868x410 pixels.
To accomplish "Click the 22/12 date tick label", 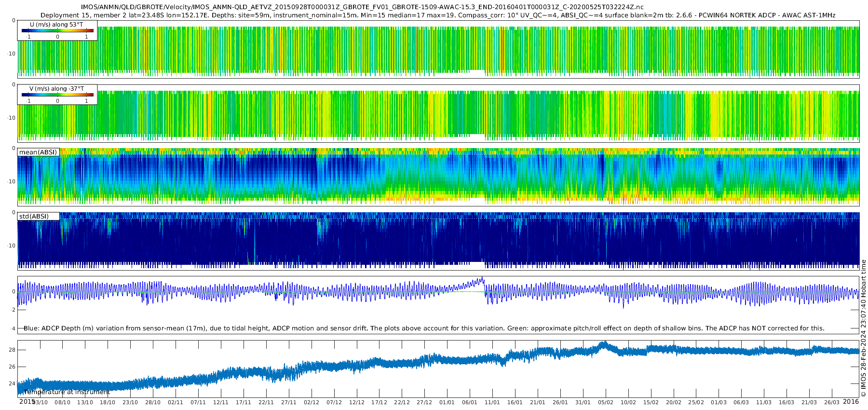I will point(402,402).
